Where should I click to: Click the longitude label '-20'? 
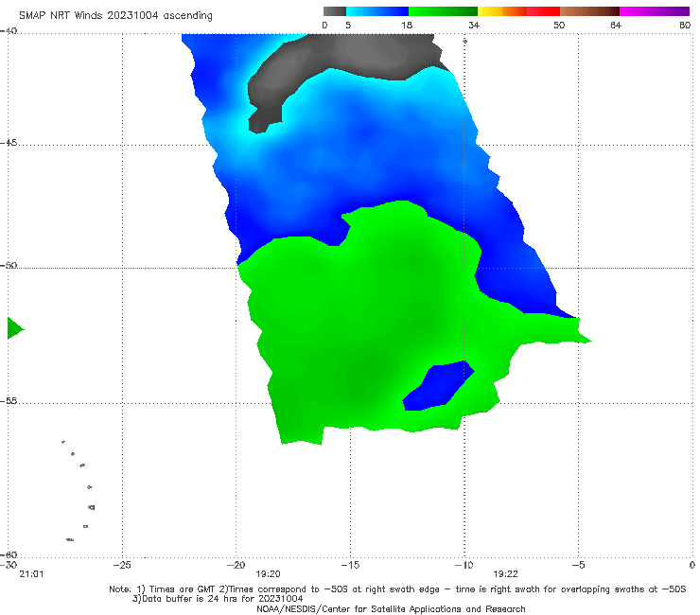(x=236, y=565)
